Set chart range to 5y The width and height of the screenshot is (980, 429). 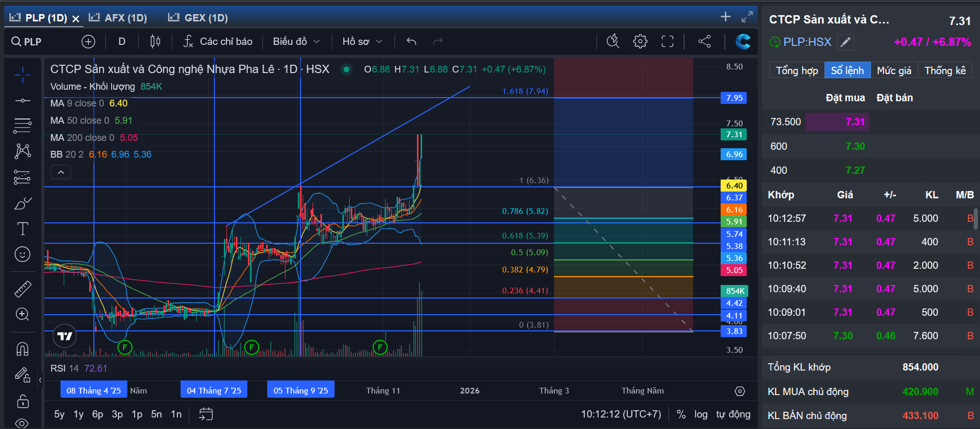click(x=59, y=414)
